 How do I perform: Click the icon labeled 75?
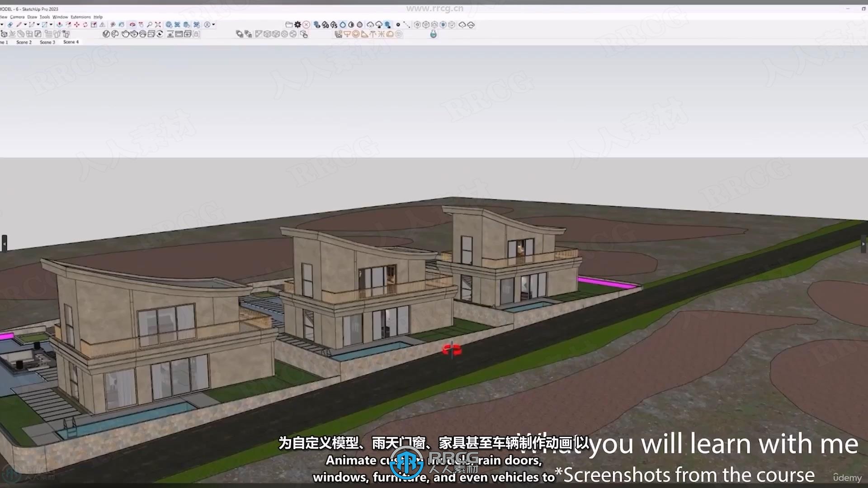334,25
